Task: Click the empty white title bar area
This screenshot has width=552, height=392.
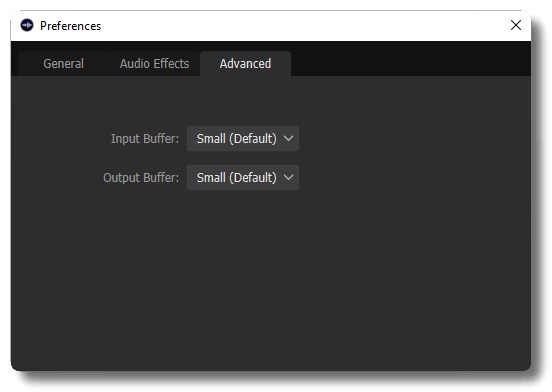Action: [303, 26]
